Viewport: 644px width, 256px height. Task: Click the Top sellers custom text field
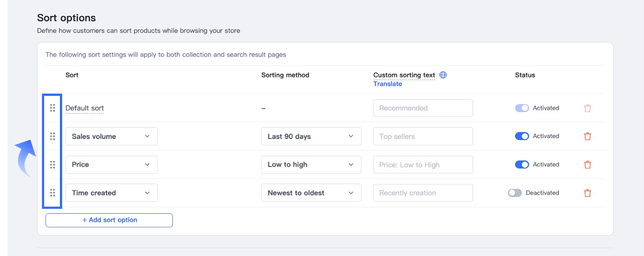point(423,136)
